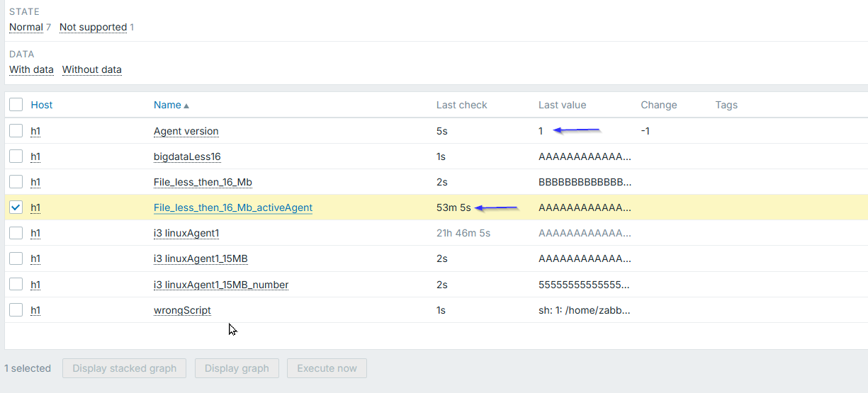Filter by Normal state
This screenshot has height=393, width=868.
(26, 27)
